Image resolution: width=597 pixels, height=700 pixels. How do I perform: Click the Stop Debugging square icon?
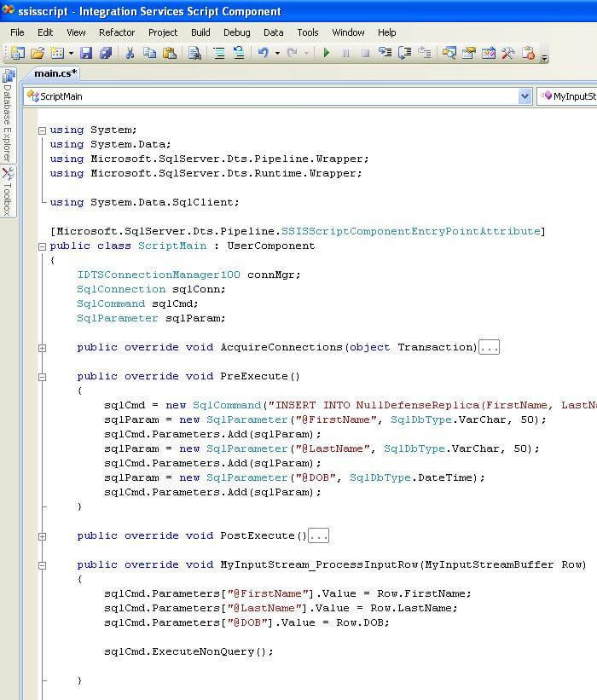click(x=365, y=53)
